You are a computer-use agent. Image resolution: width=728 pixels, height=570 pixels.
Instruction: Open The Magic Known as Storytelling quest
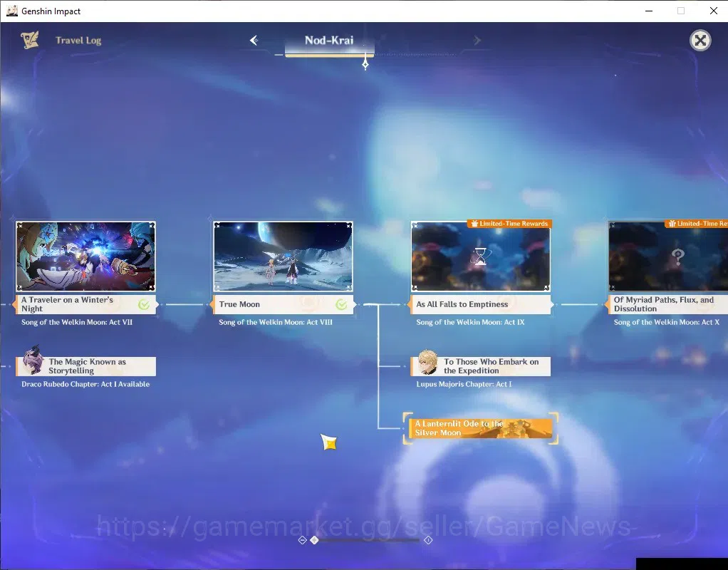click(x=86, y=366)
